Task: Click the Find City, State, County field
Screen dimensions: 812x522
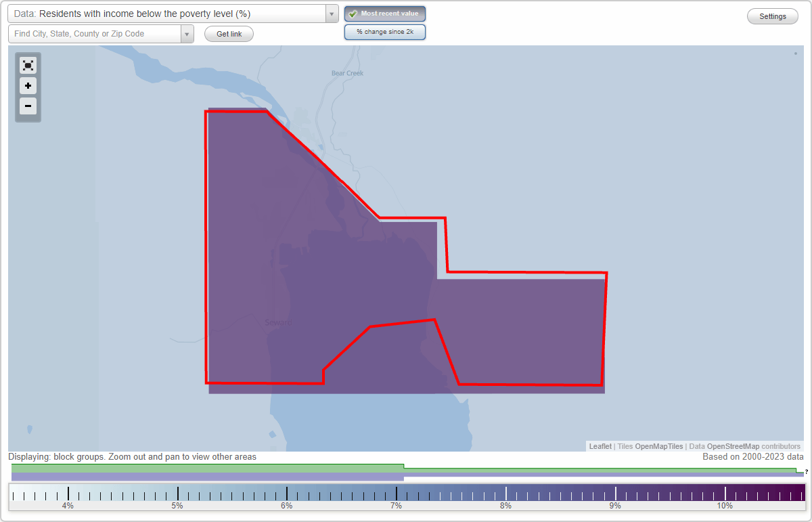Action: point(95,34)
